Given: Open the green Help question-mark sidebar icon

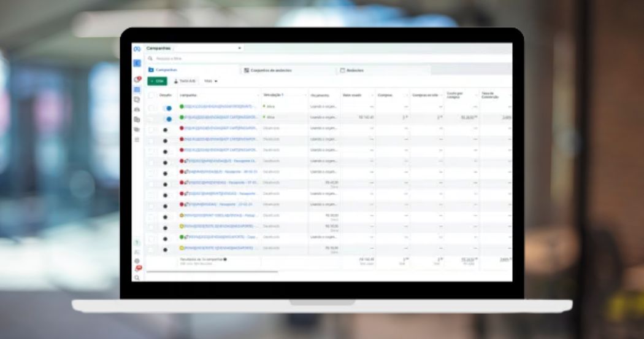Looking at the screenshot, I should click(x=137, y=243).
